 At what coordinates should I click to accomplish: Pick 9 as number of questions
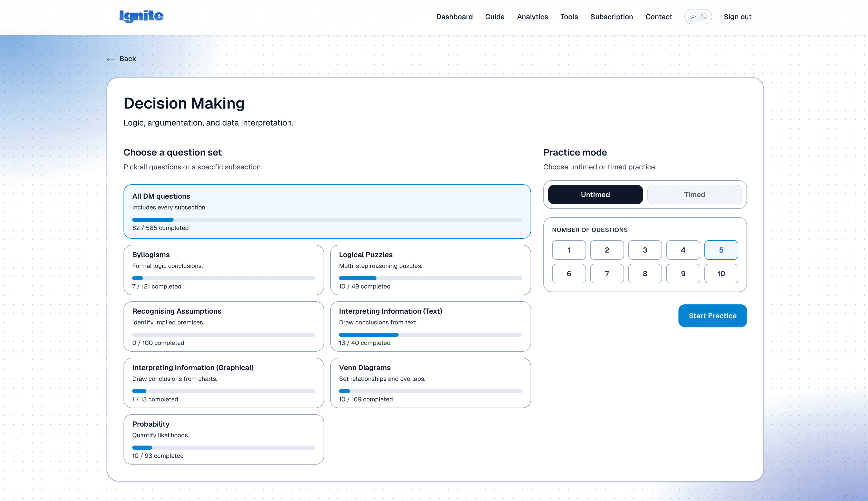pyautogui.click(x=683, y=274)
